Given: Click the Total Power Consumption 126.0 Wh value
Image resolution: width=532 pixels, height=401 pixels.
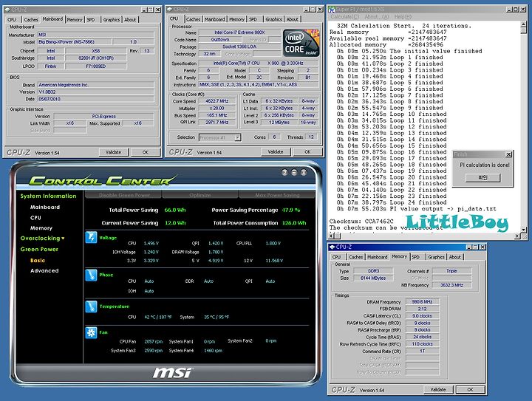Looking at the screenshot, I should click(294, 223).
